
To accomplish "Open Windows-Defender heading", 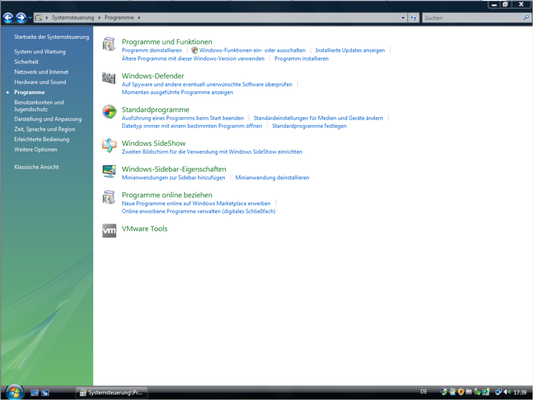I will (x=153, y=76).
